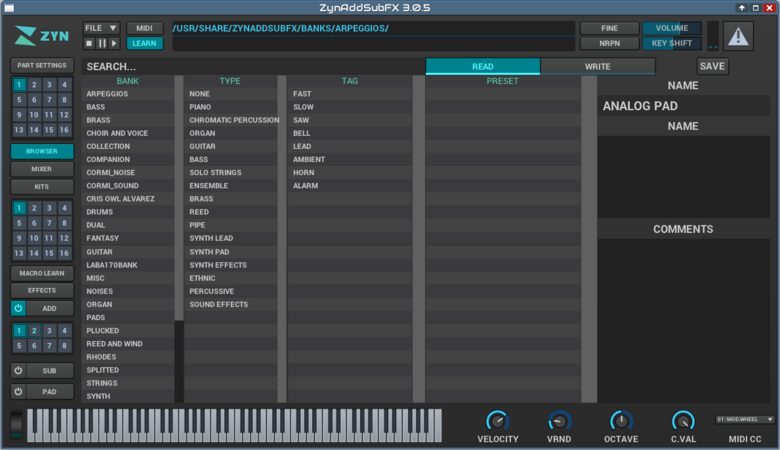Click the banks path field
The image size is (780, 450).
pos(373,28)
